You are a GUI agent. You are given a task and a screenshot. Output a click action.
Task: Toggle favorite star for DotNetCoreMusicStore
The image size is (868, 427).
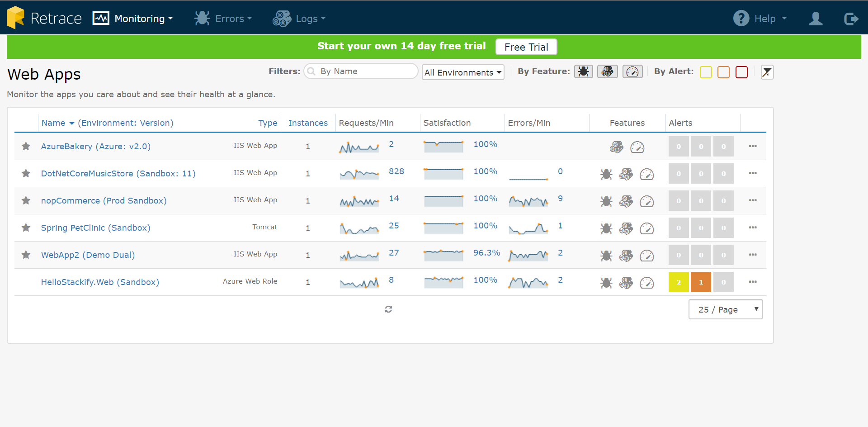tap(26, 173)
